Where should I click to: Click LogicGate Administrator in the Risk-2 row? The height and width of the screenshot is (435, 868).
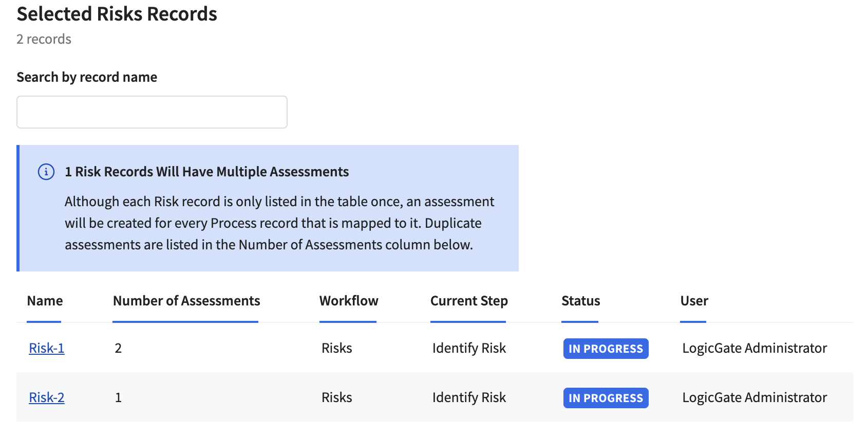[x=754, y=397]
